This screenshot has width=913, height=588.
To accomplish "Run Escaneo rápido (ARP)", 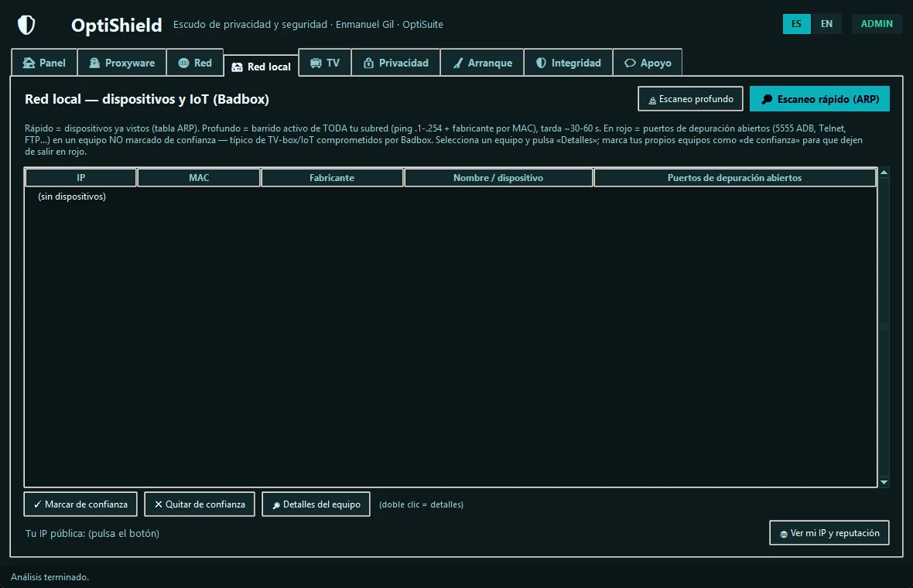I will (820, 99).
